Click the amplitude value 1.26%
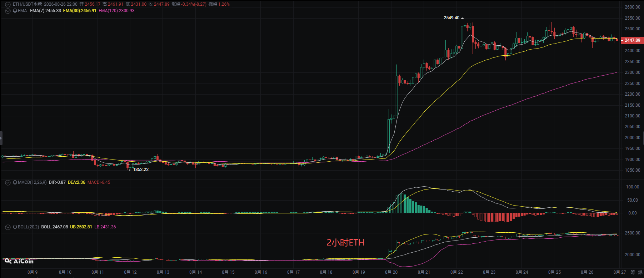The image size is (644, 278). coord(224,4)
